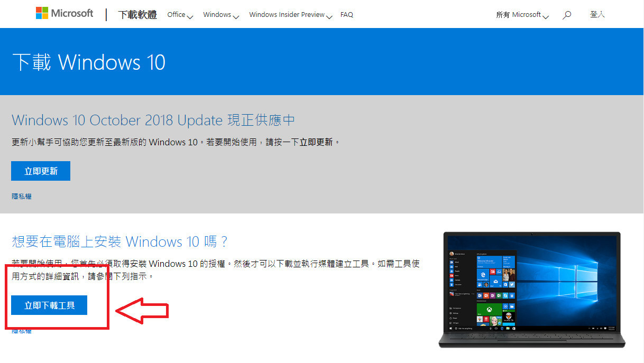
Task: Open the FAQ menu item
Action: click(347, 15)
